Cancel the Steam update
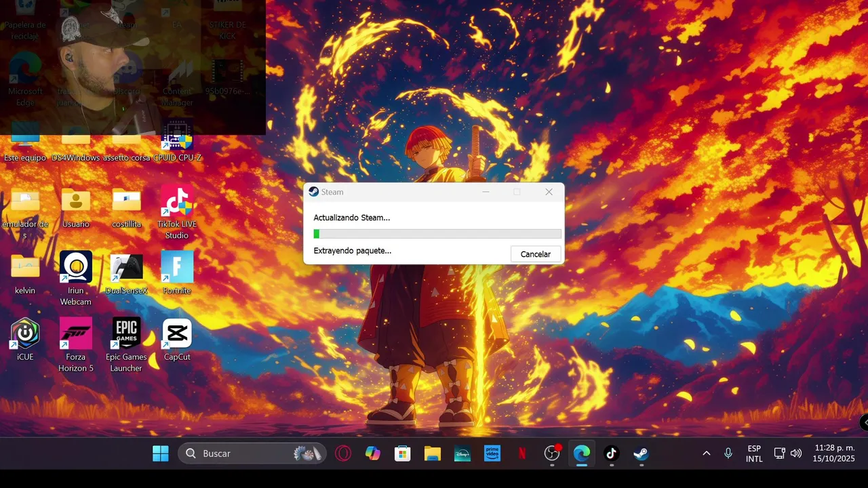This screenshot has width=868, height=488. [x=535, y=254]
